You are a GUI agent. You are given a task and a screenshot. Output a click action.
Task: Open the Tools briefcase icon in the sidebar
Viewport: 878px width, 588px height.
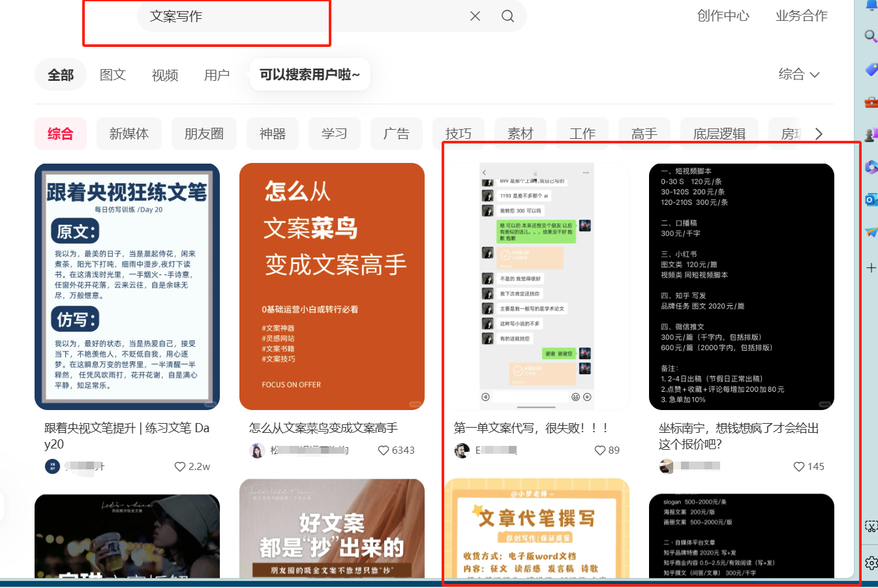click(871, 102)
